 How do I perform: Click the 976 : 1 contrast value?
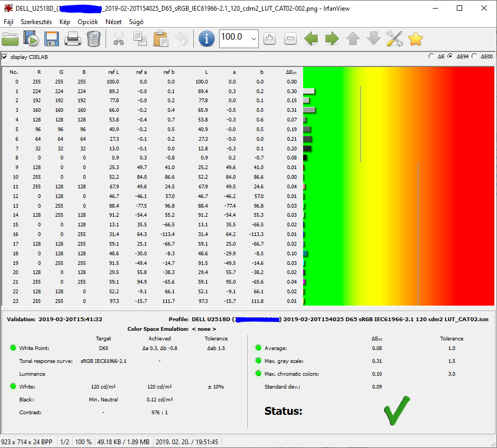(160, 413)
